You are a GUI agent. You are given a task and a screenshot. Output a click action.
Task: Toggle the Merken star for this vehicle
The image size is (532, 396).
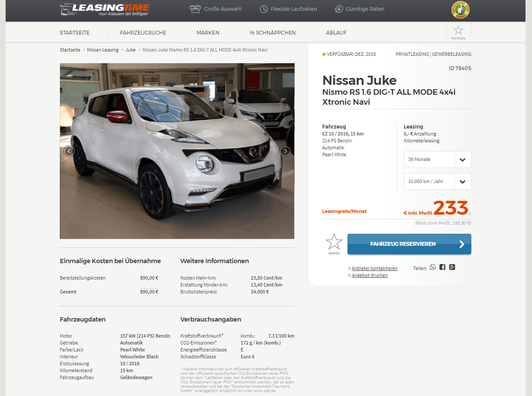(x=334, y=244)
